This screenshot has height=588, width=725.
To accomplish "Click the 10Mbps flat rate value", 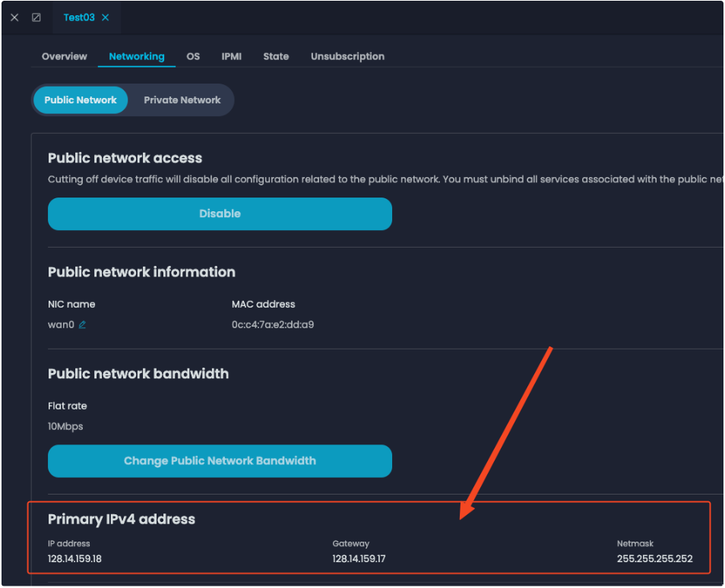I will [x=65, y=426].
